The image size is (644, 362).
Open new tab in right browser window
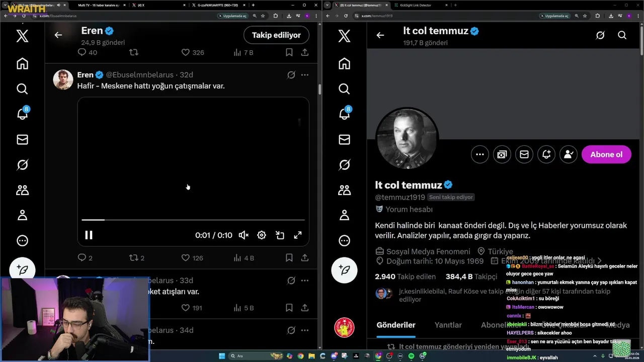pos(455,5)
